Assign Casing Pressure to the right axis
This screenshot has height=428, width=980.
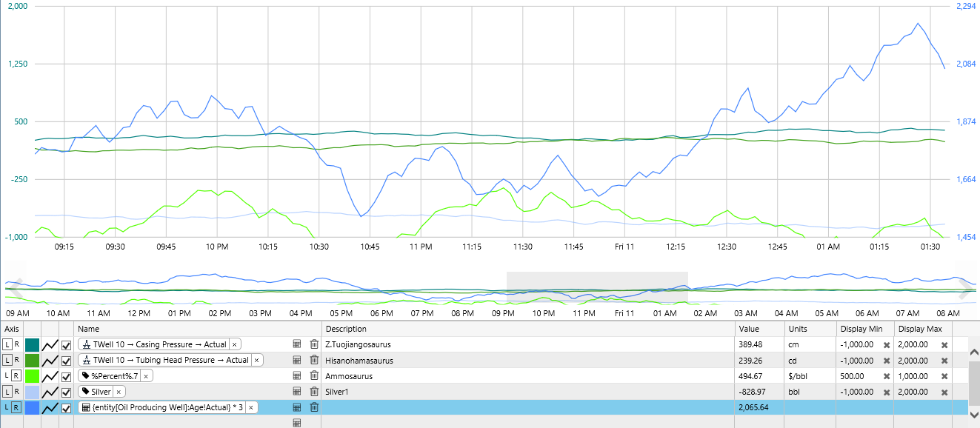pos(16,345)
